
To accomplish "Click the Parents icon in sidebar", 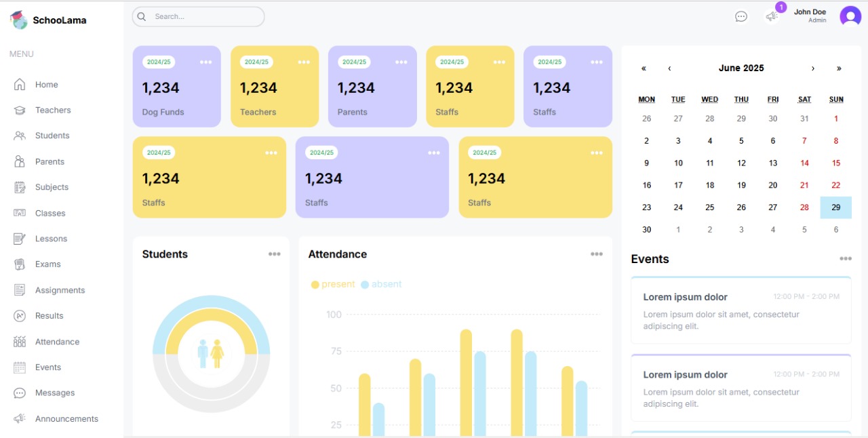I will pos(20,161).
